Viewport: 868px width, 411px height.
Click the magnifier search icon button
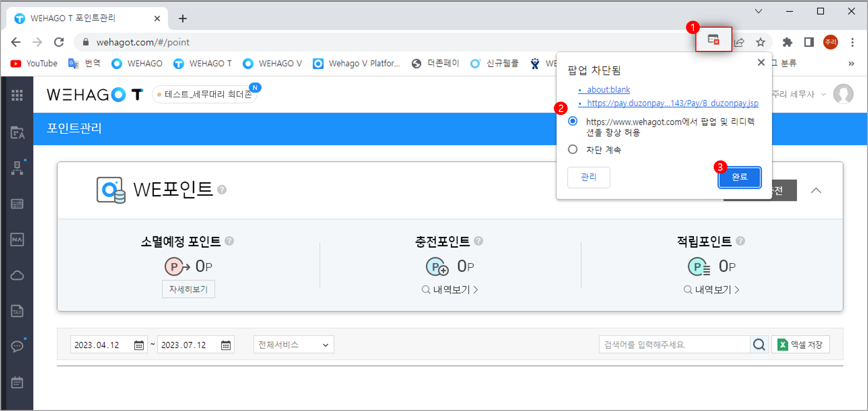click(x=759, y=344)
